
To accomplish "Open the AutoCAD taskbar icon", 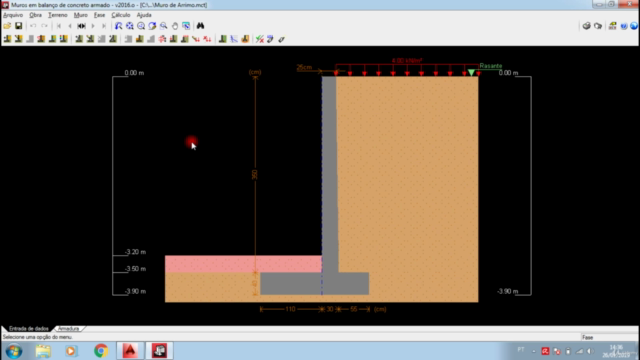I will [x=130, y=351].
